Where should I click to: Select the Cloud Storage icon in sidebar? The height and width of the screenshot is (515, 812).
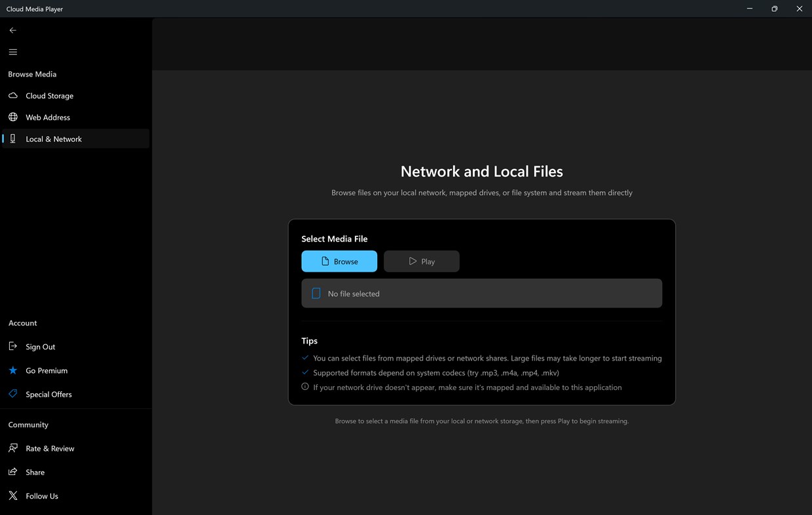[12, 96]
